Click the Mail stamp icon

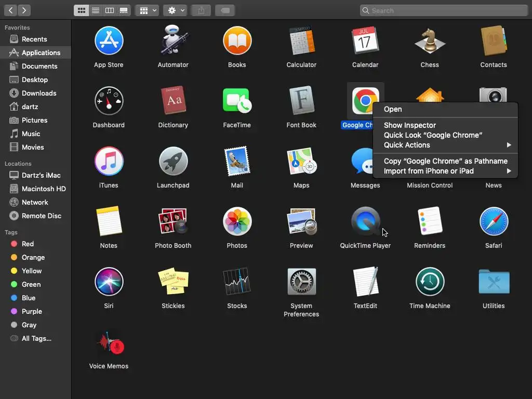click(x=237, y=161)
